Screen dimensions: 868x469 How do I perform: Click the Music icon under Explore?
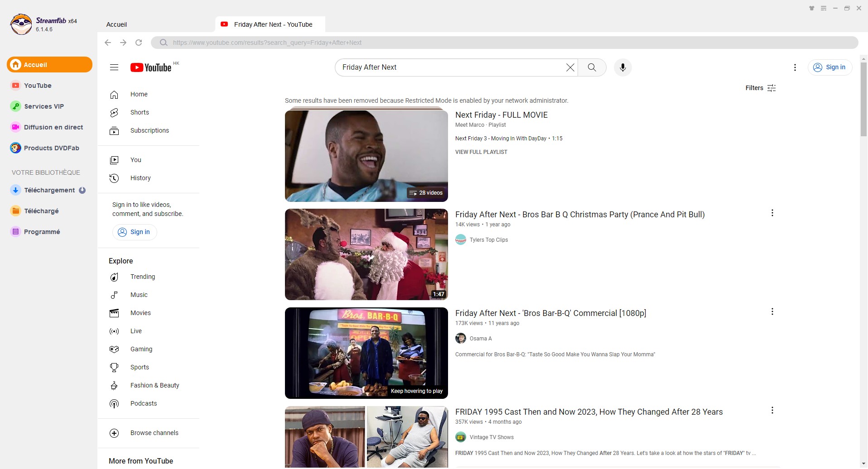click(114, 295)
